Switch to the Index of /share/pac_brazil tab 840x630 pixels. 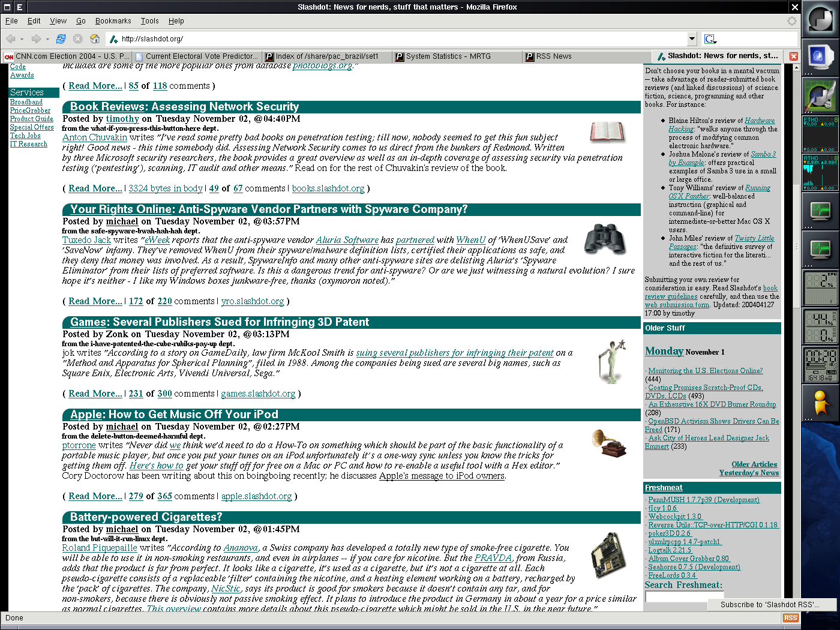(x=327, y=56)
